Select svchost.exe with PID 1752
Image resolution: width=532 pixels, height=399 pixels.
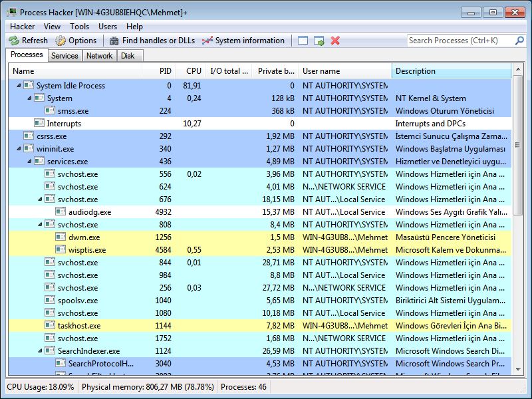coord(260,338)
